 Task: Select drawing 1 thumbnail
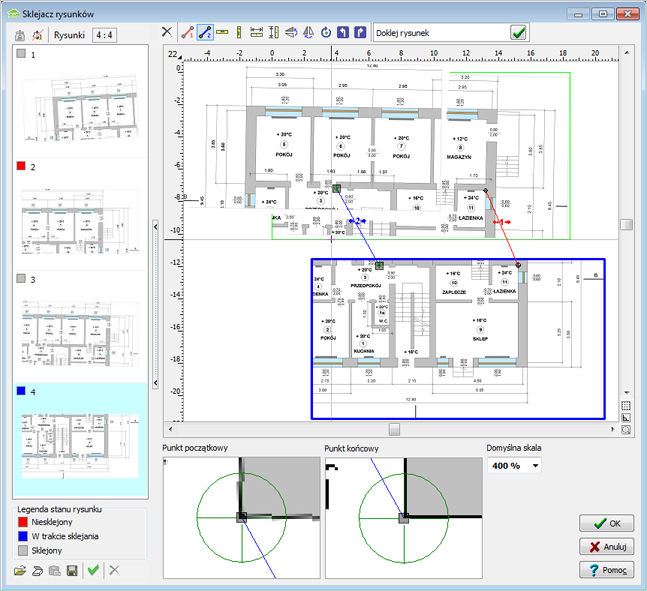(x=80, y=108)
